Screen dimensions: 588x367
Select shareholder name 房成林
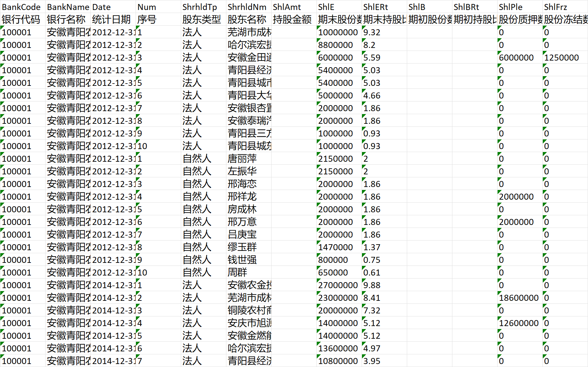[x=249, y=209]
